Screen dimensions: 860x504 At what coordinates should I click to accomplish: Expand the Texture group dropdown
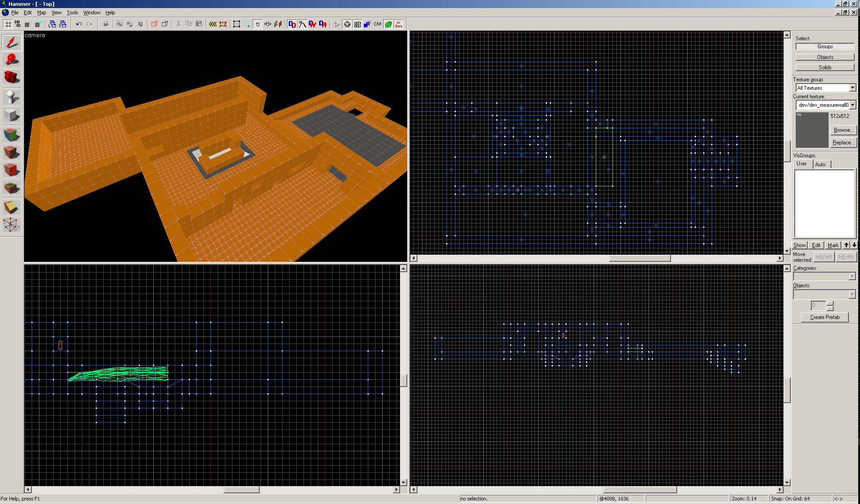852,88
